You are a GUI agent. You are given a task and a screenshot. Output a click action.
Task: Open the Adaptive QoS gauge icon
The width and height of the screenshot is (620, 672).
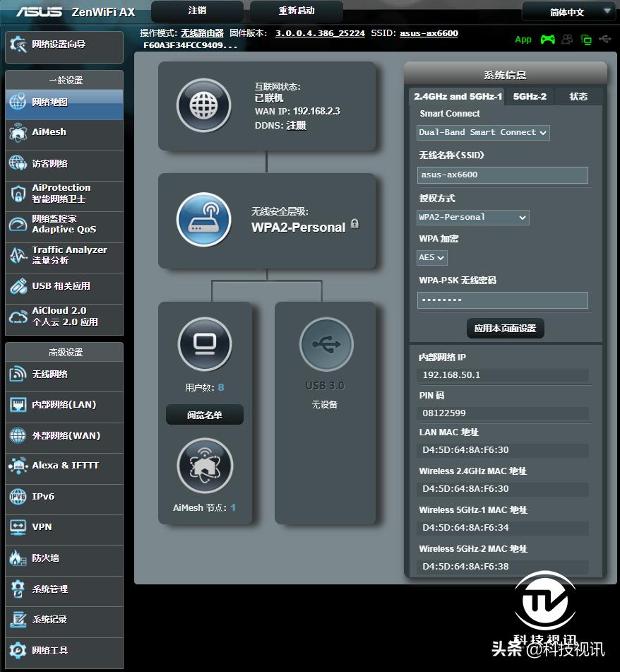pos(18,224)
